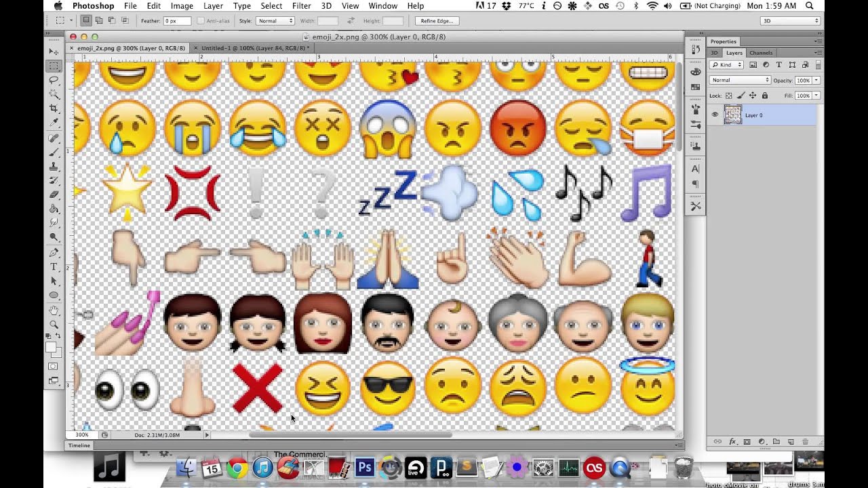This screenshot has width=868, height=488.
Task: Select the Eraser tool
Action: click(x=54, y=195)
